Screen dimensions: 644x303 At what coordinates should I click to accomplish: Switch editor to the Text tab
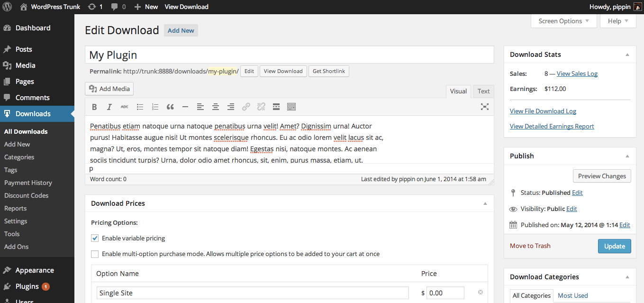(x=483, y=91)
